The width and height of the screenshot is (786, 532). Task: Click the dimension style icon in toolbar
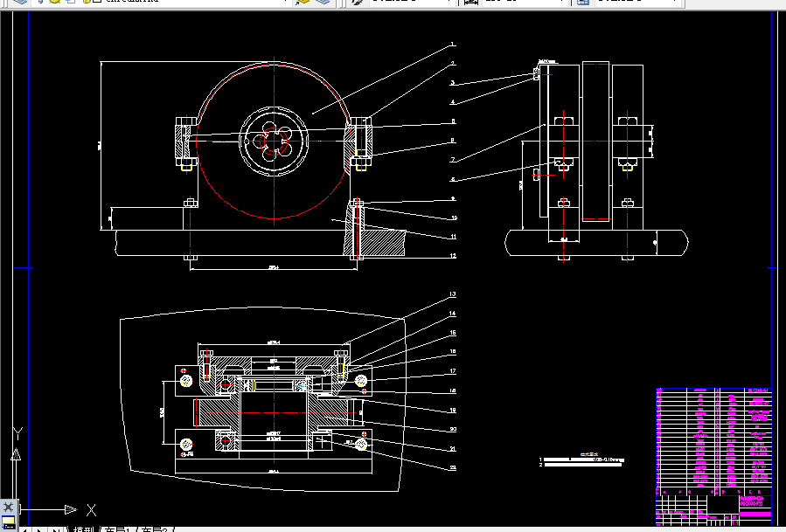point(470,2)
